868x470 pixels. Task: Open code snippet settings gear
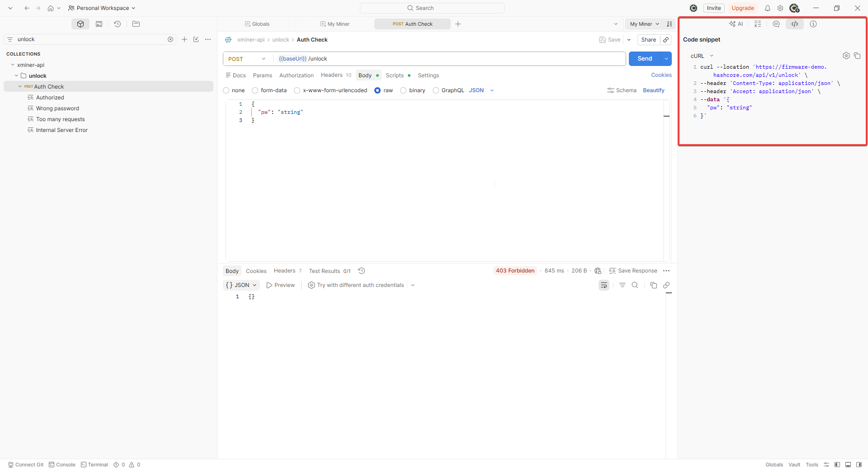(x=846, y=56)
